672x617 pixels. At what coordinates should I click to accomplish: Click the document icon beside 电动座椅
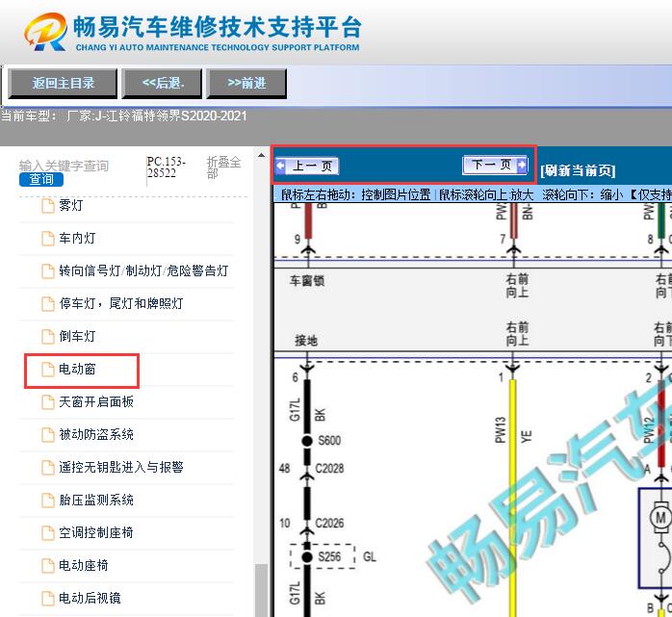coord(47,566)
